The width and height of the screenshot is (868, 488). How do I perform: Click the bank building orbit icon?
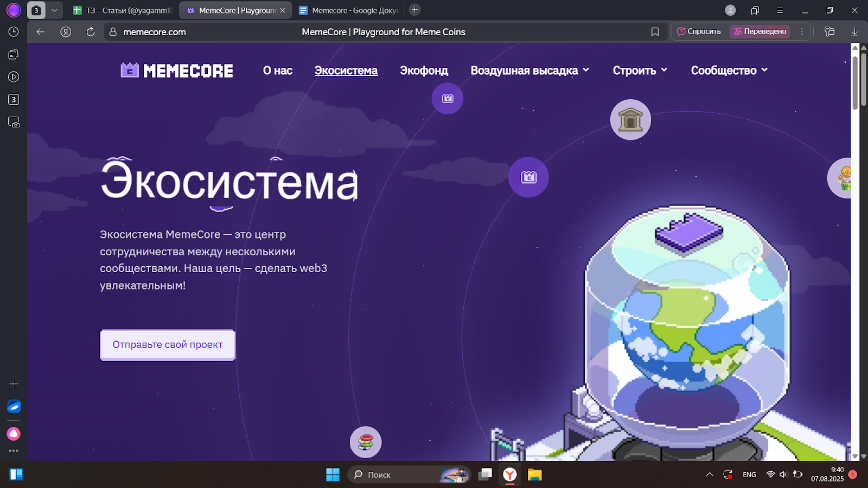(x=630, y=120)
